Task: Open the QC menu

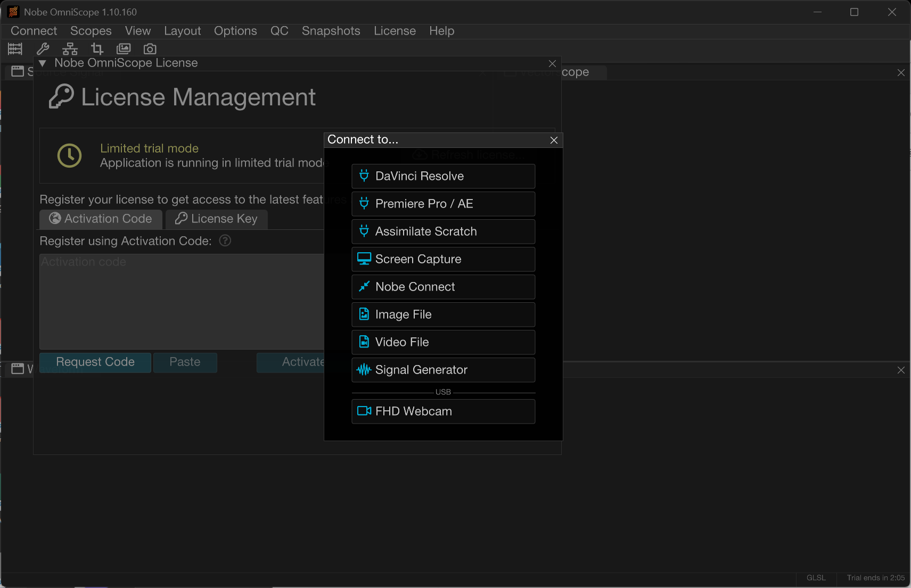Action: (x=280, y=31)
